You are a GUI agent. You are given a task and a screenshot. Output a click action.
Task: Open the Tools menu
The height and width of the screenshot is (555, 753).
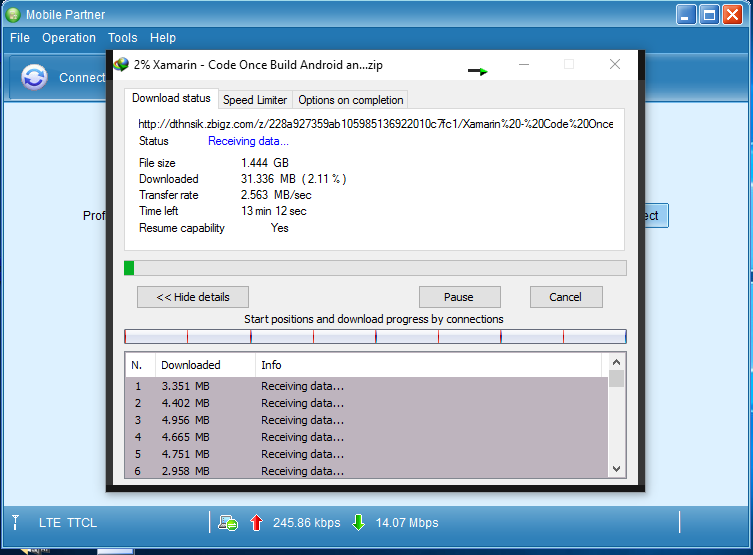[x=122, y=37]
